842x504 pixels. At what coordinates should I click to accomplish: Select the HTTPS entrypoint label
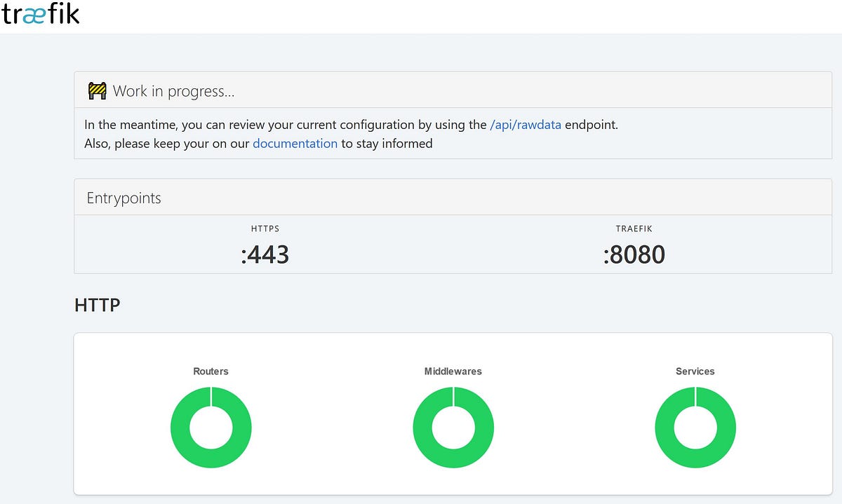pyautogui.click(x=265, y=229)
